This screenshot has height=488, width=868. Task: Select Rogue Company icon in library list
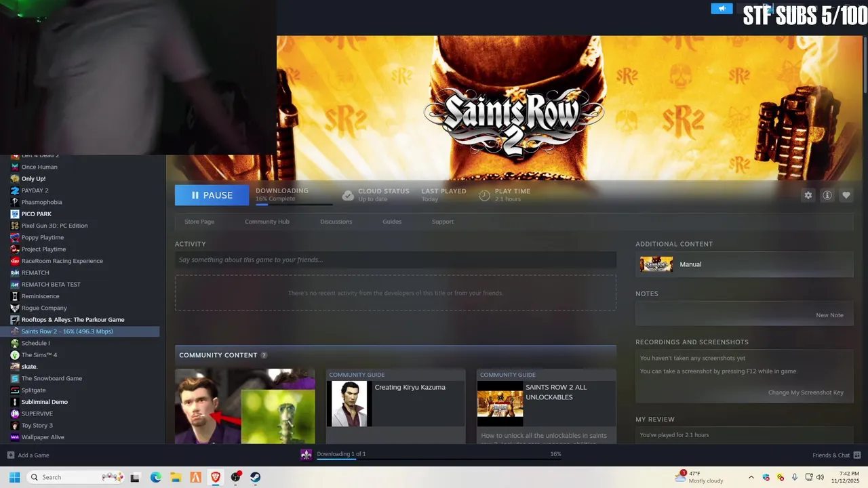[15, 308]
